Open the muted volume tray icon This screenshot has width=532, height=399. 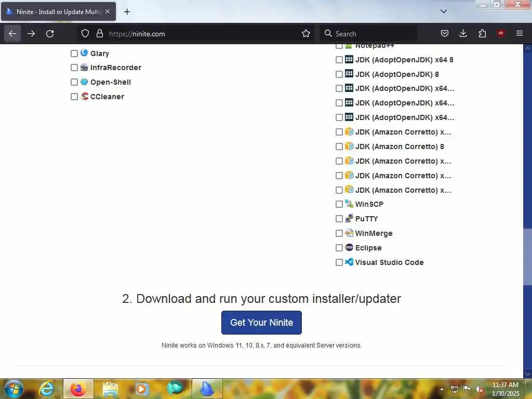479,390
